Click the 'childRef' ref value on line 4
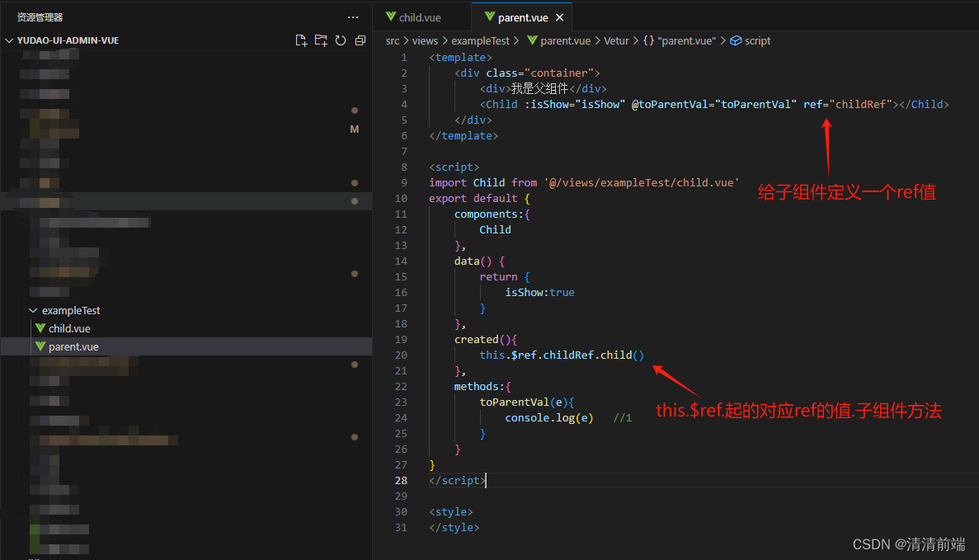 pyautogui.click(x=860, y=104)
